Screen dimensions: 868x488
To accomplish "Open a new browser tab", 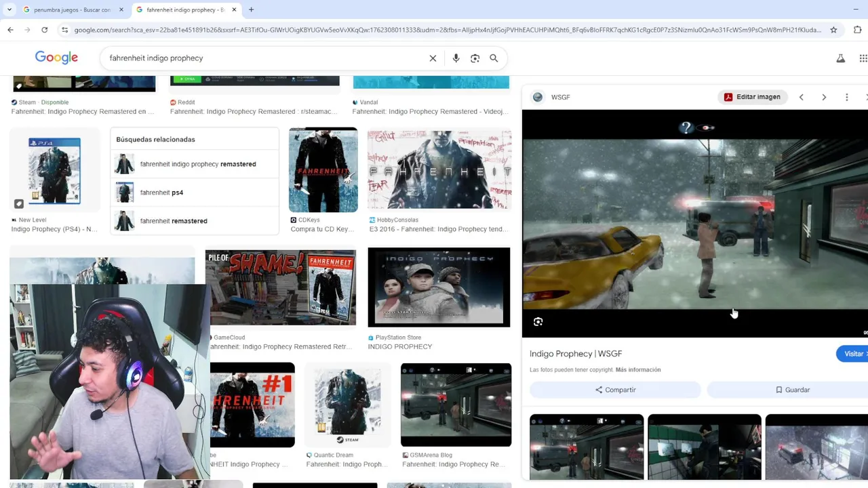I will pyautogui.click(x=251, y=9).
